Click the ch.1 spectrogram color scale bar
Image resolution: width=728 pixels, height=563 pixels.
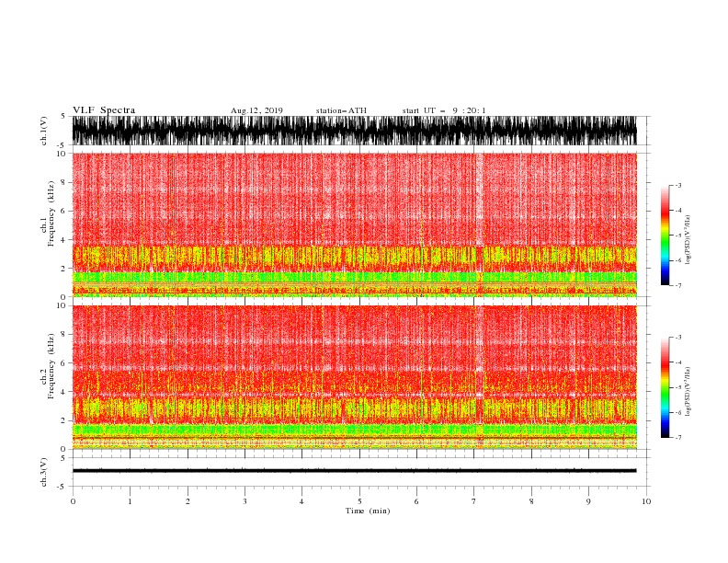[x=665, y=236]
